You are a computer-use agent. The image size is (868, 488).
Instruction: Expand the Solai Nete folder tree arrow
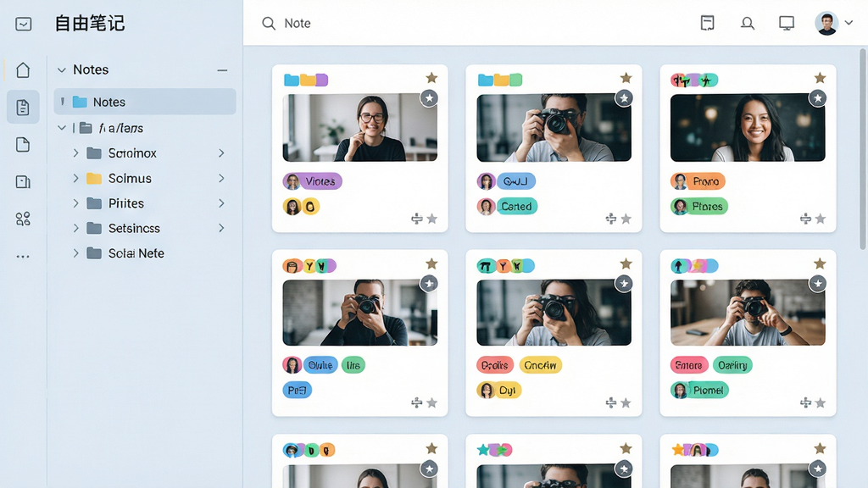tap(75, 252)
